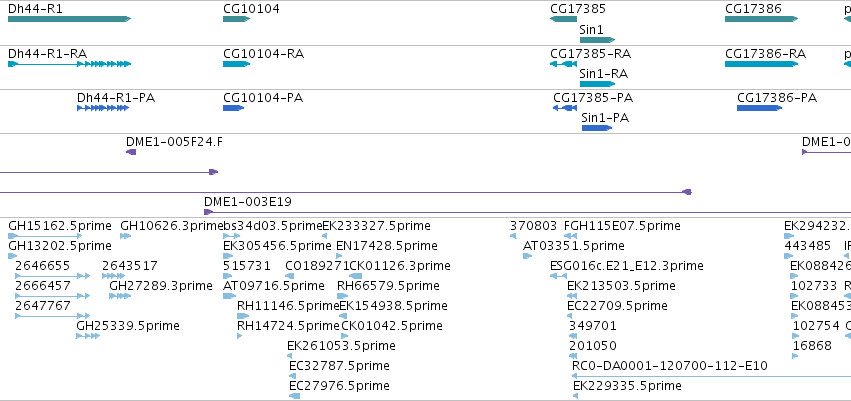Select feature 16868
851x401 pixels.
coord(795,357)
